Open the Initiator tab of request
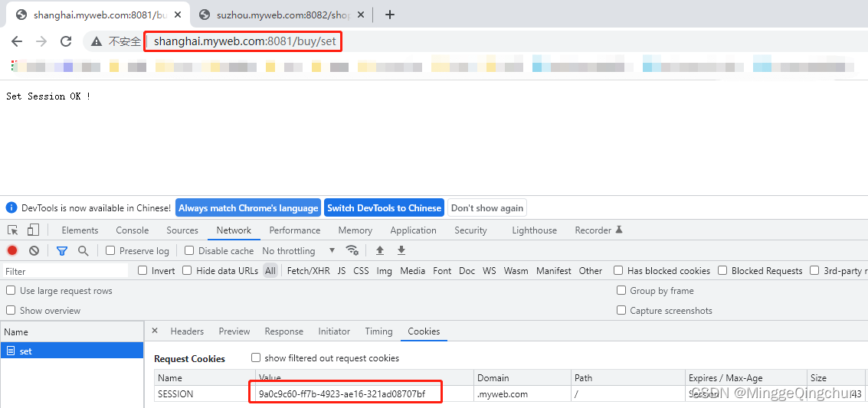Viewport: 868px width, 408px height. [334, 331]
